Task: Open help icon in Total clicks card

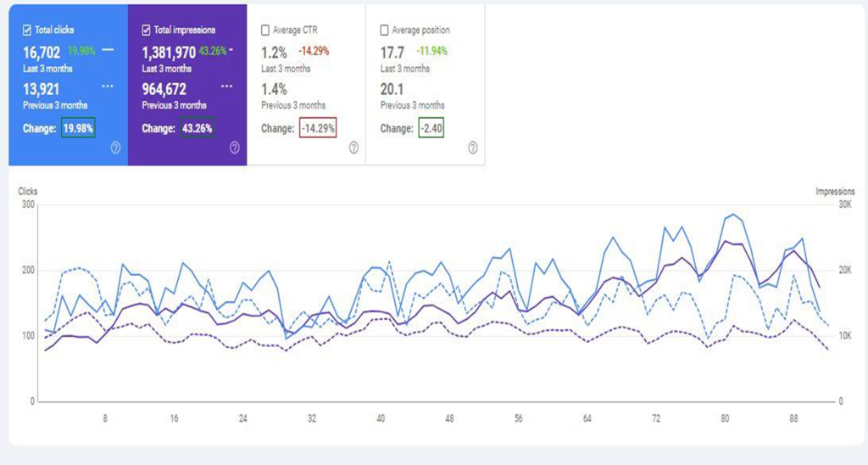Action: (x=115, y=148)
